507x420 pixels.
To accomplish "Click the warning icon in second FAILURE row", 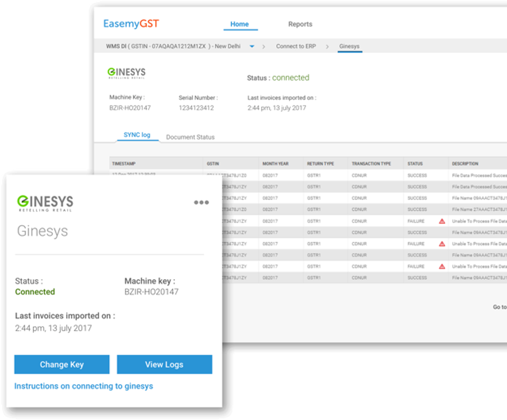I will click(x=442, y=244).
